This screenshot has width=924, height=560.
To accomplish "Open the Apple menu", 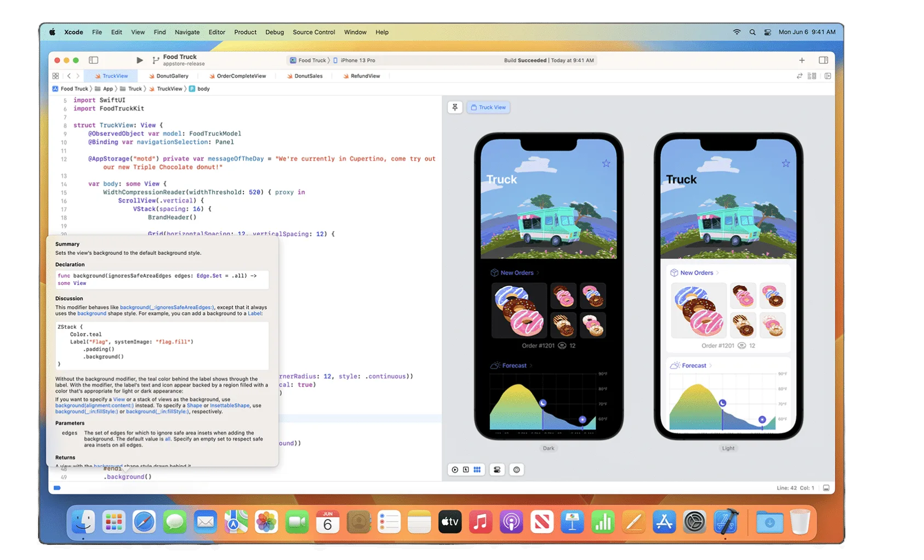I will 53,32.
